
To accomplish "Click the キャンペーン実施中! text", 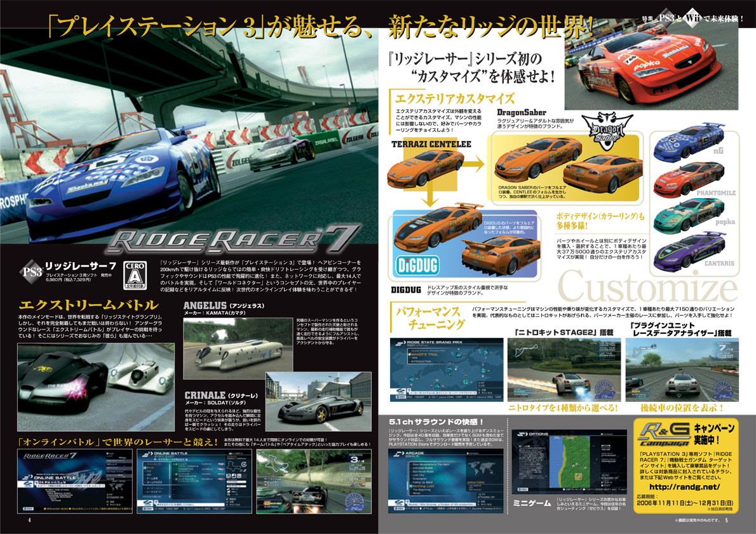I will click(714, 434).
